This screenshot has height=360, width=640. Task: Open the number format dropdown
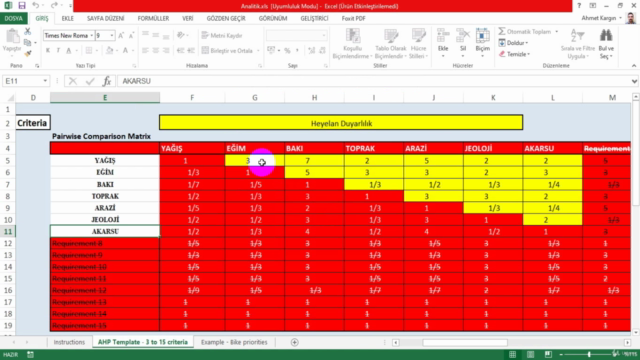324,36
